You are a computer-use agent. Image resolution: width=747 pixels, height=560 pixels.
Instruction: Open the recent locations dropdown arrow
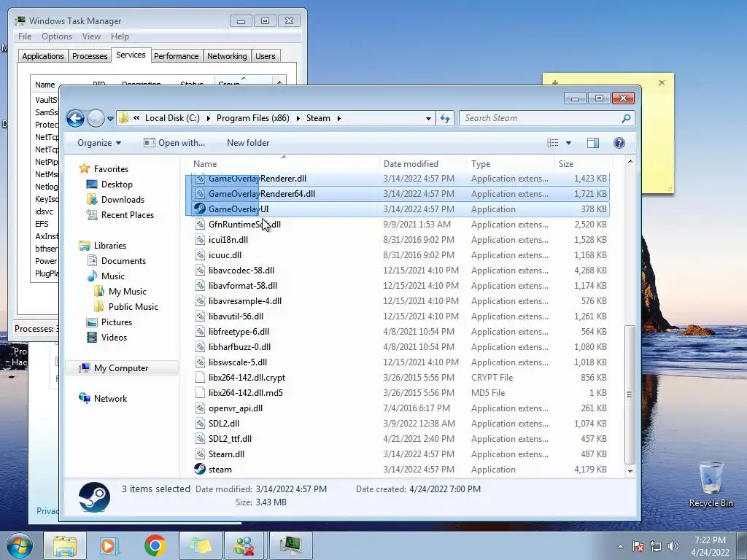point(110,119)
